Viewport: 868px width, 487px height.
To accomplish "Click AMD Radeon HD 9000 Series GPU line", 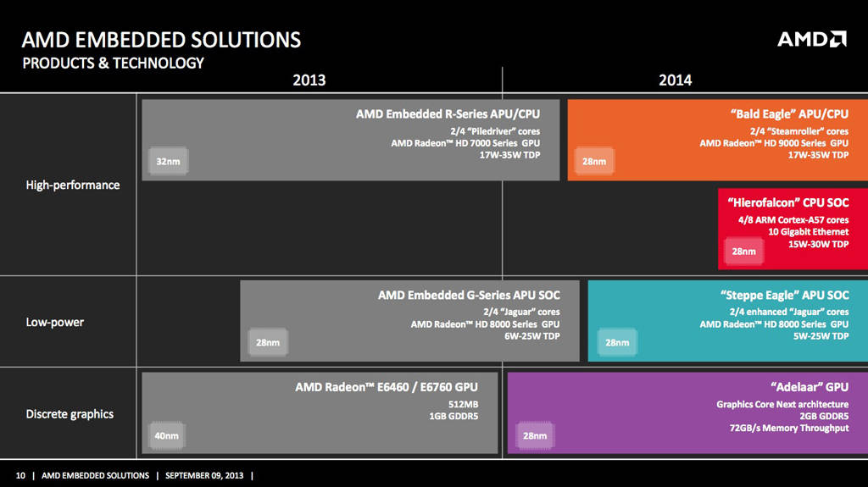I will (x=774, y=143).
